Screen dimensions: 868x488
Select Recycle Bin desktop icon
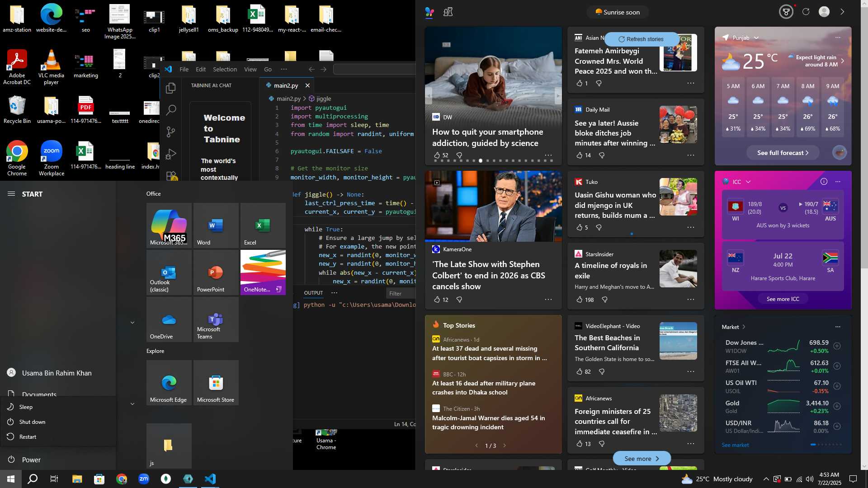[17, 109]
